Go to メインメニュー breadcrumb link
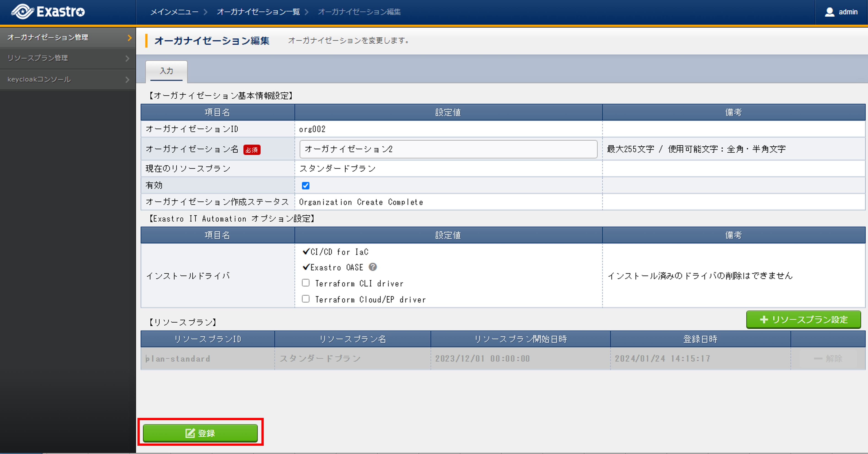This screenshot has width=868, height=454. tap(174, 12)
